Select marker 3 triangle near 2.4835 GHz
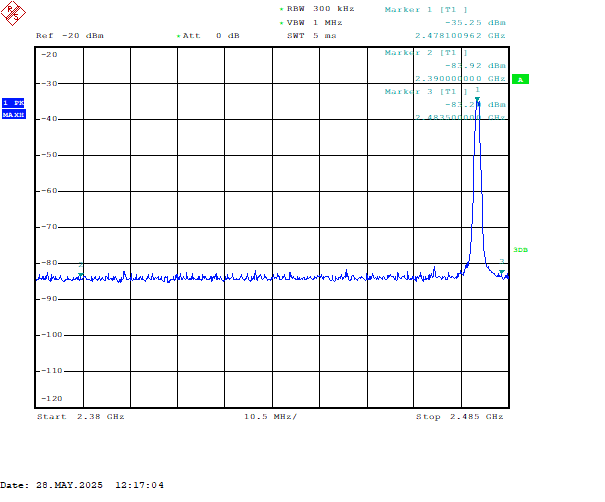The width and height of the screenshot is (605, 502). 502,272
